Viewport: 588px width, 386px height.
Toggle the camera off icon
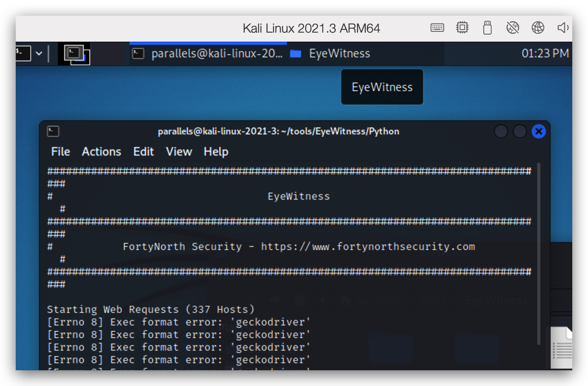[x=512, y=28]
